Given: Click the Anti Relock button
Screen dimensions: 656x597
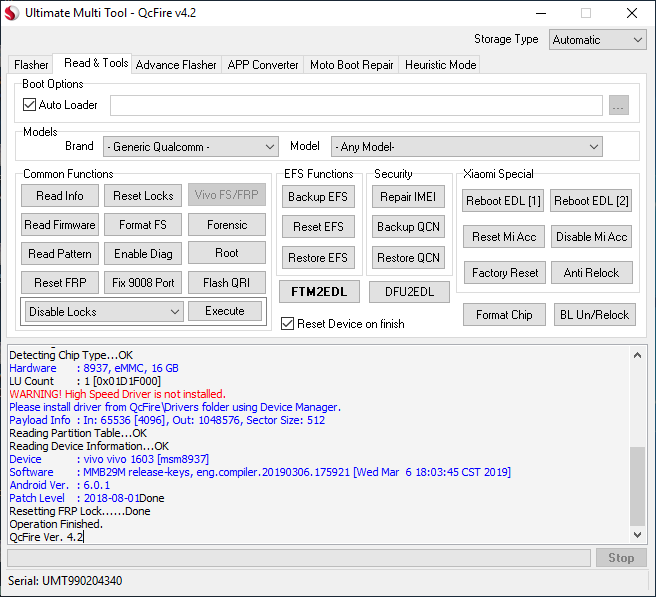Looking at the screenshot, I should (x=592, y=273).
